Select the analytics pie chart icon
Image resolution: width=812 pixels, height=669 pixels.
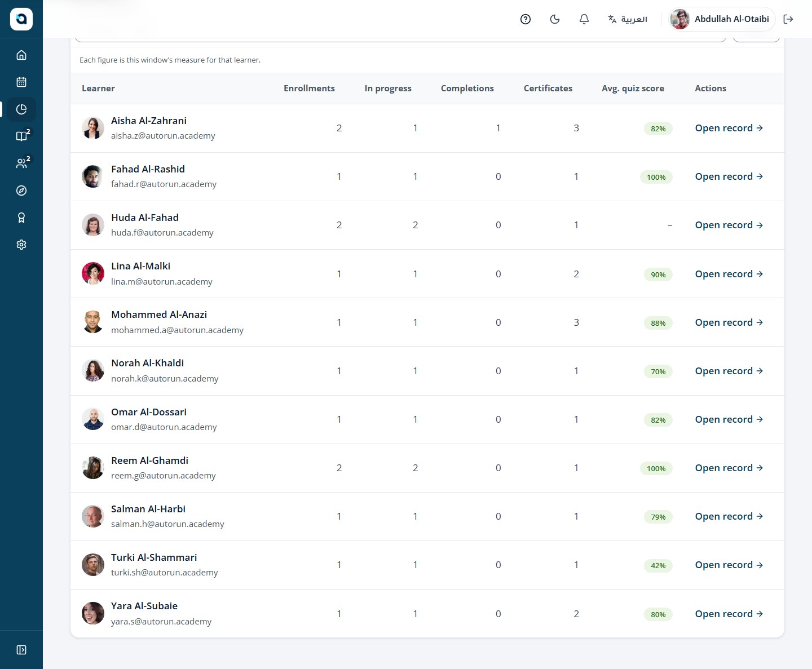(x=21, y=109)
